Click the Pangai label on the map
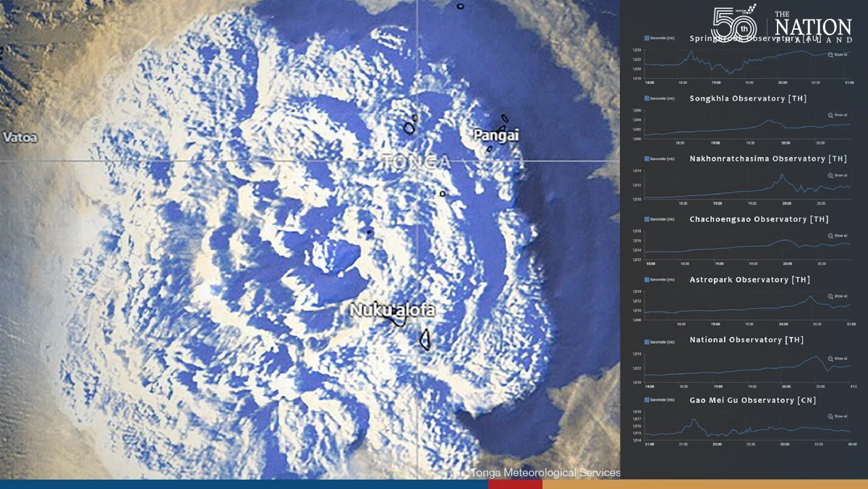 [495, 135]
